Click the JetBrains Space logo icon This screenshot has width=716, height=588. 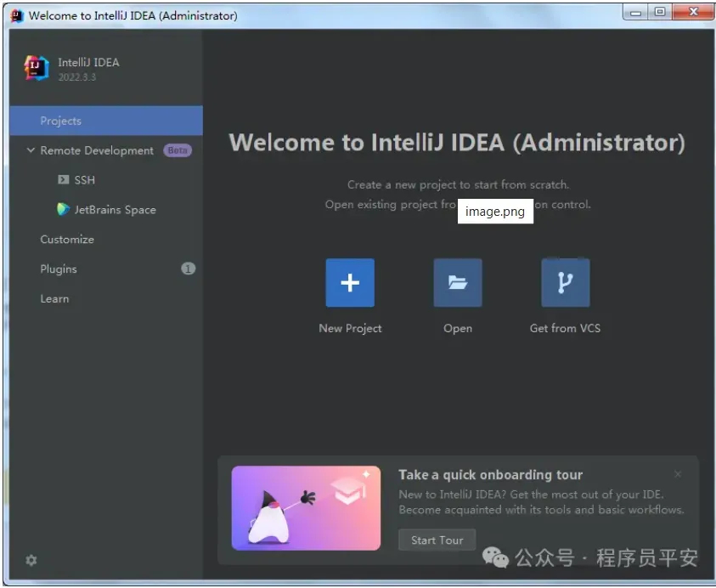pyautogui.click(x=63, y=209)
